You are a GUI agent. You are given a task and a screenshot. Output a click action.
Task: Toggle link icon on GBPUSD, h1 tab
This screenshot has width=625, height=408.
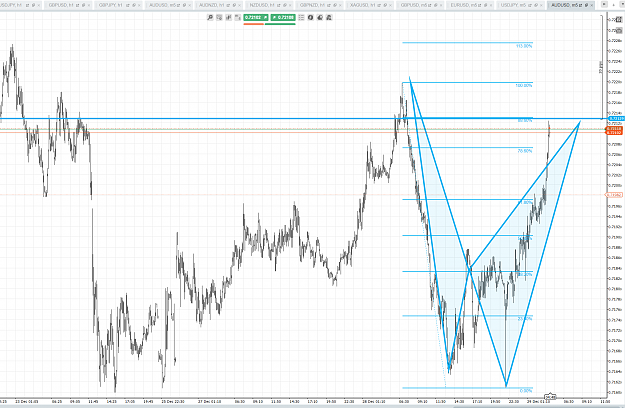click(x=83, y=5)
